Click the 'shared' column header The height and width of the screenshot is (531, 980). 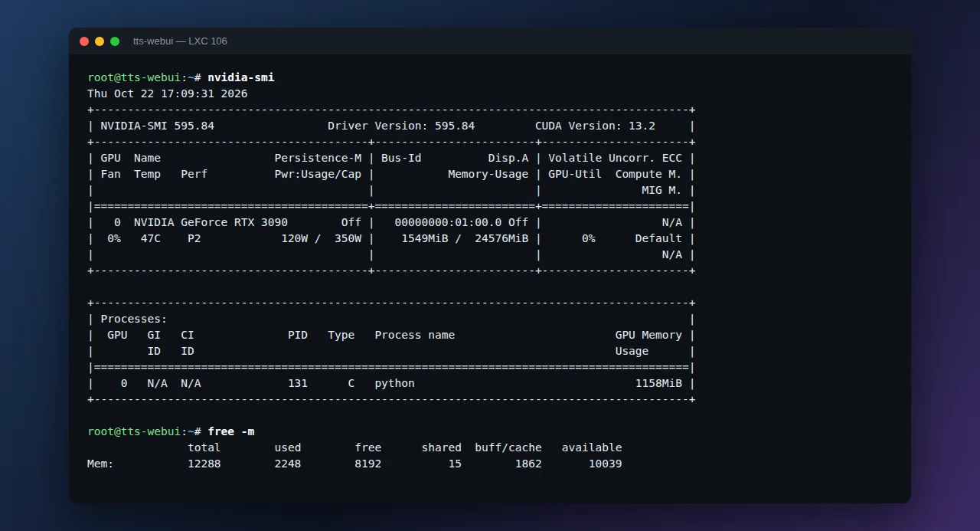pos(442,447)
